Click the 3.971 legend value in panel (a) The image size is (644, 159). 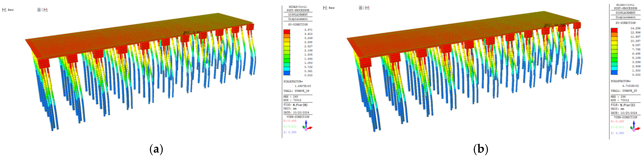pos(308,30)
